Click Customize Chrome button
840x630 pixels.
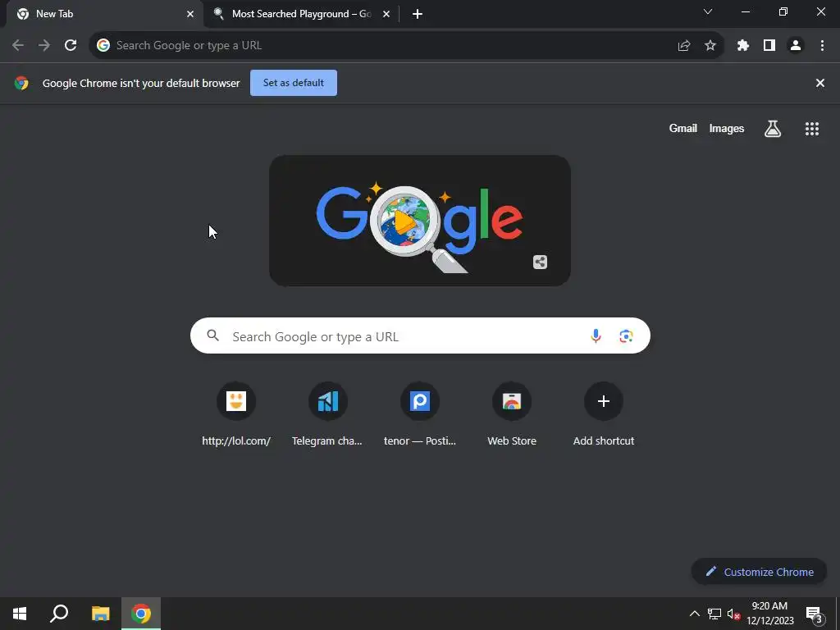tap(759, 572)
